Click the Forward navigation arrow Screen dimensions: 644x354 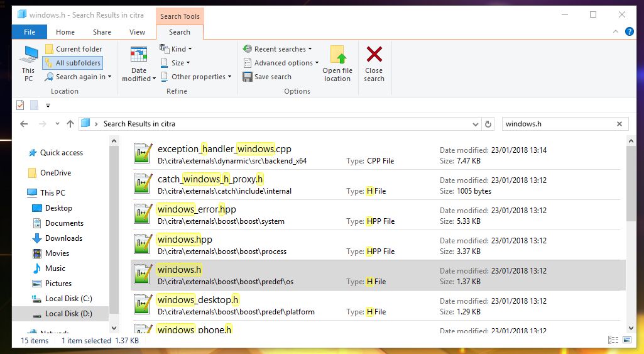click(x=42, y=124)
